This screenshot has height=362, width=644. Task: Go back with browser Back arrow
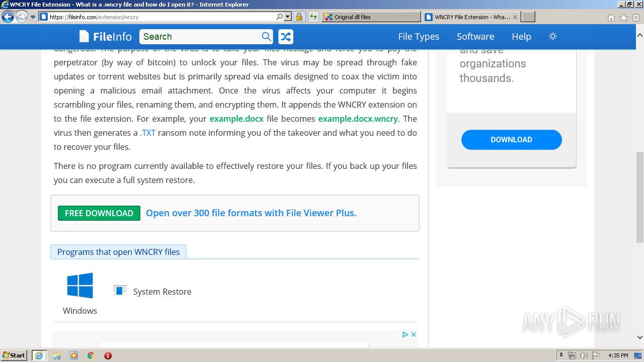(x=8, y=17)
